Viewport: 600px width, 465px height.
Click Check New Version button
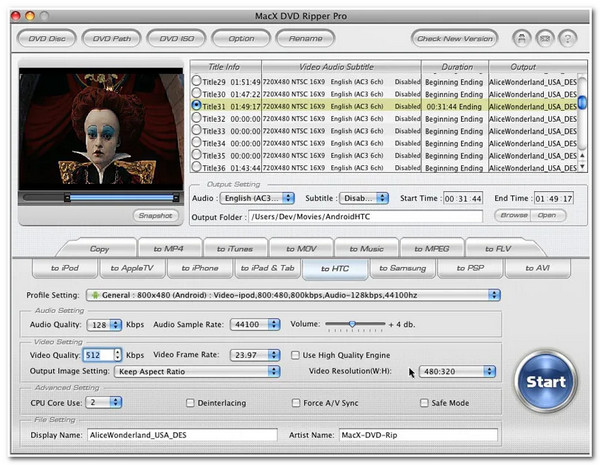pyautogui.click(x=455, y=39)
